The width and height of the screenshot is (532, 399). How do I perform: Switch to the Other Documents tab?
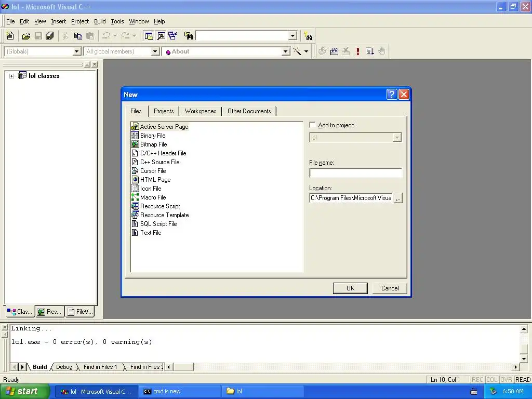coord(249,111)
